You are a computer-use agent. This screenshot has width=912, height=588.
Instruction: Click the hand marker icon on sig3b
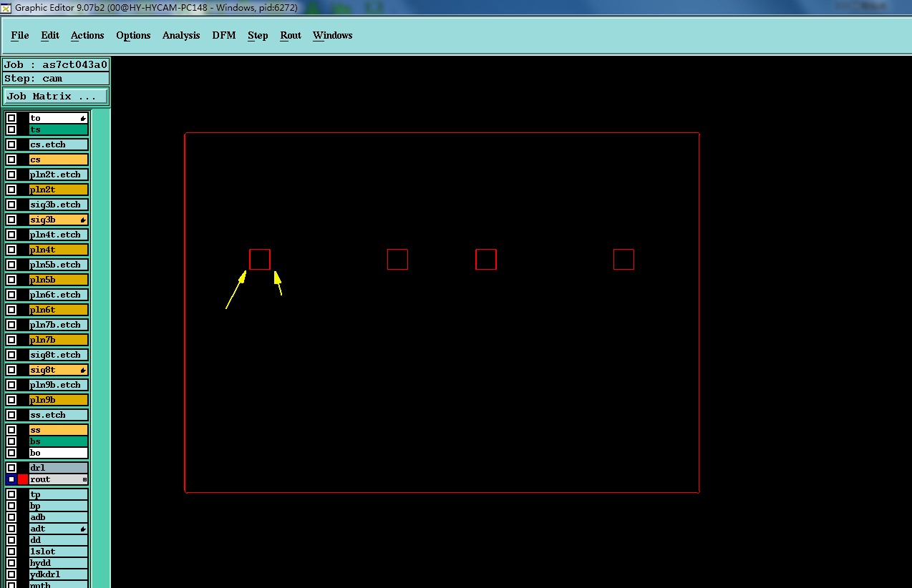(83, 220)
